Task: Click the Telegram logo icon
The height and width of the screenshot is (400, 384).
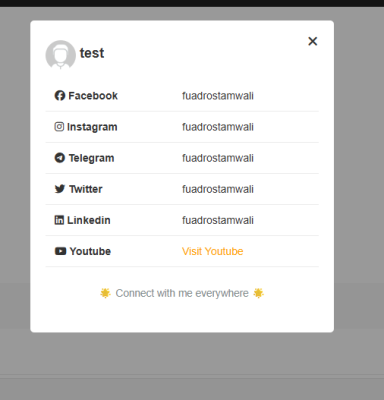Action: click(x=60, y=158)
